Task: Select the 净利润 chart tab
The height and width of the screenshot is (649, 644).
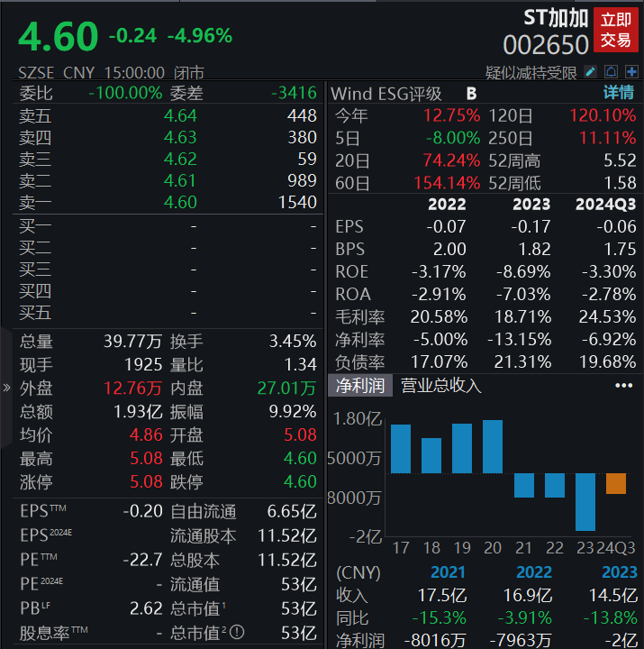Action: click(360, 386)
